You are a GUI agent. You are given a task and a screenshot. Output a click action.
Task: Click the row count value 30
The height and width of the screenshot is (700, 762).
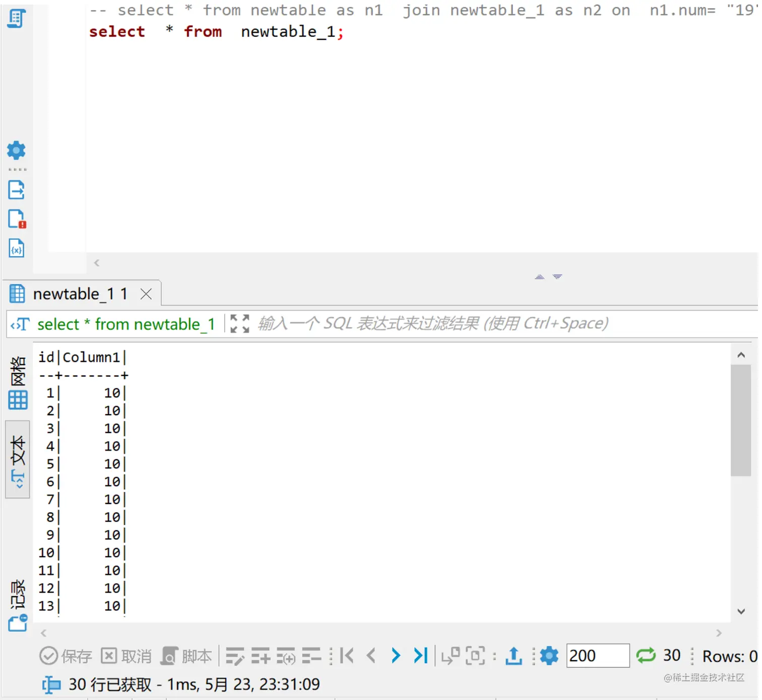coord(672,655)
